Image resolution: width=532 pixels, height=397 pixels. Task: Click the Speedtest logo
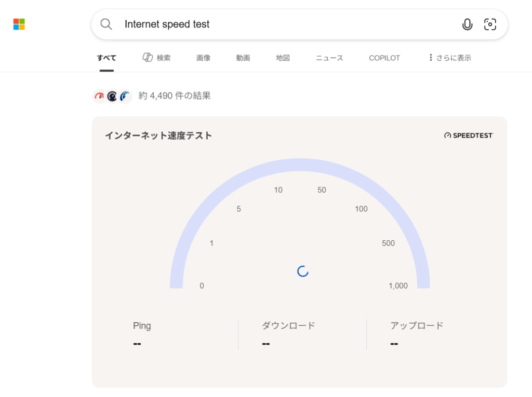coord(469,135)
